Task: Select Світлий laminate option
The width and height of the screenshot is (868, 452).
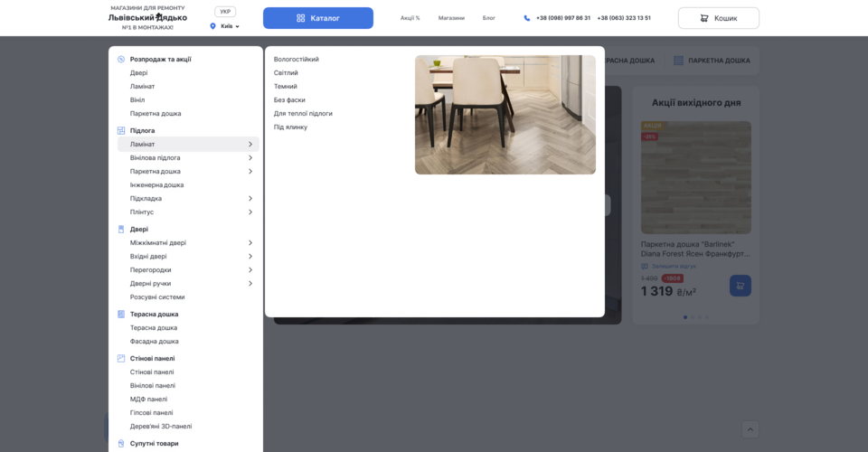Action: point(286,73)
